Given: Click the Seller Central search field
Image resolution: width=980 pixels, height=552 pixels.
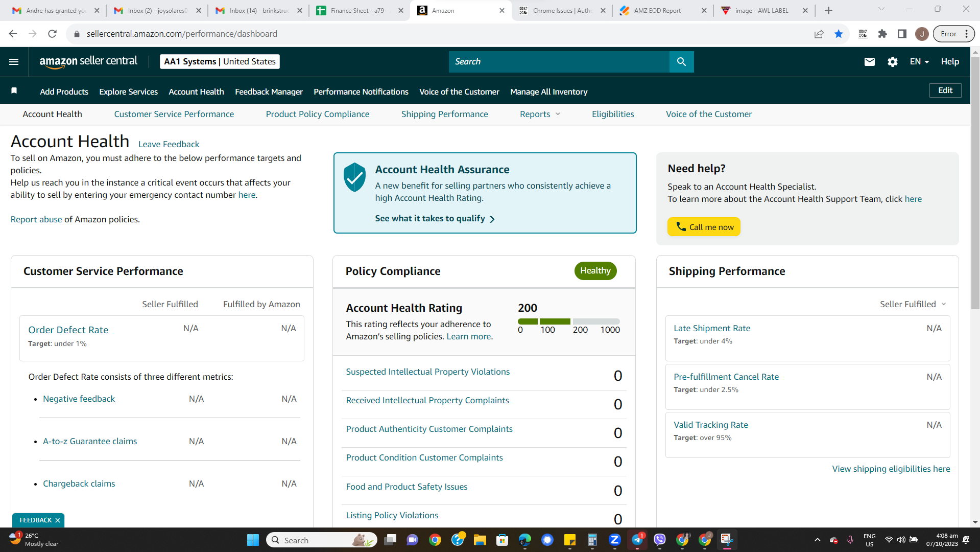Looking at the screenshot, I should [x=559, y=62].
